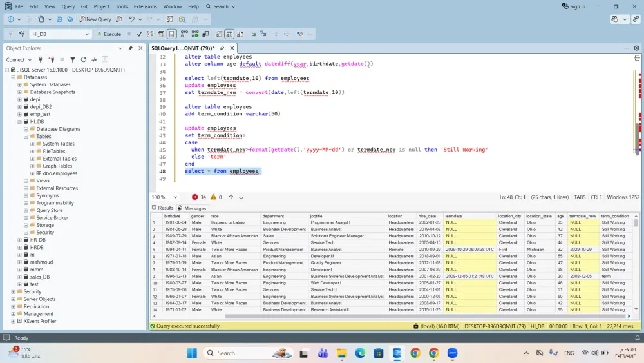Click the Parse checkmark icon
Screen dimensions: 644x363
pyautogui.click(x=139, y=34)
